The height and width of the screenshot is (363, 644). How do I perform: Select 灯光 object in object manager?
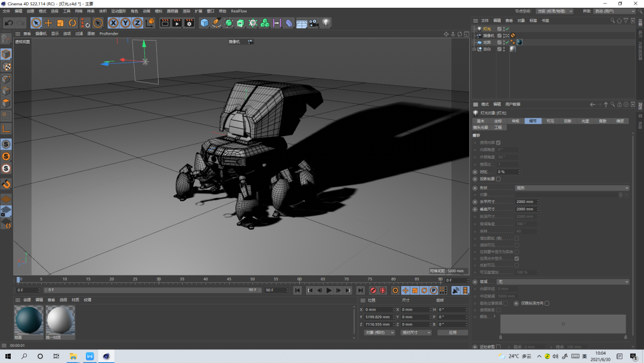click(487, 29)
